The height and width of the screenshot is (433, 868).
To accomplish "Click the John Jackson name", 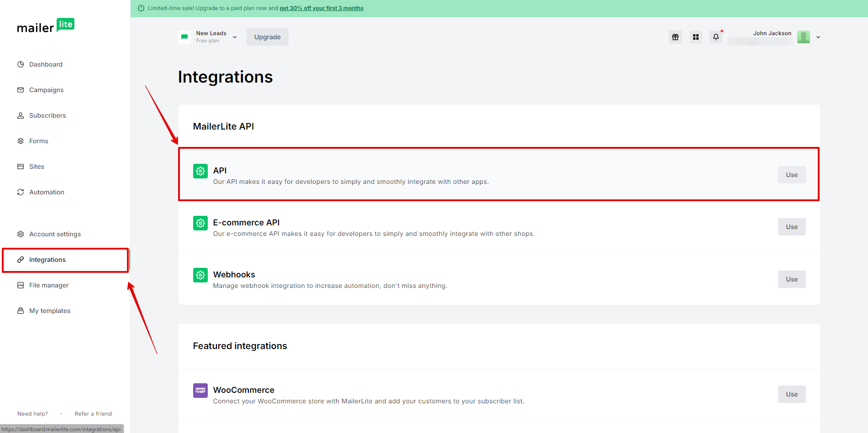I will pos(772,33).
